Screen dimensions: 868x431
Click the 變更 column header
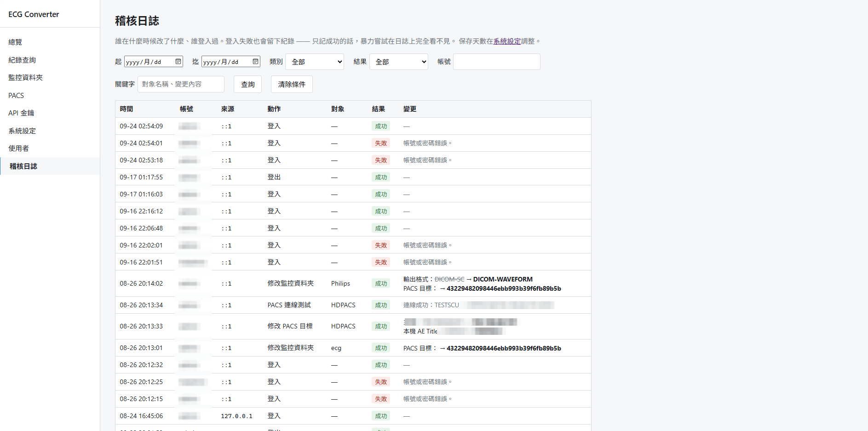coord(410,109)
